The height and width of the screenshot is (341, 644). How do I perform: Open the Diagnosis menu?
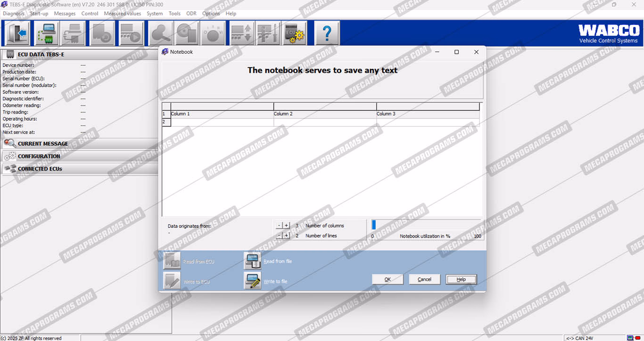click(x=14, y=14)
